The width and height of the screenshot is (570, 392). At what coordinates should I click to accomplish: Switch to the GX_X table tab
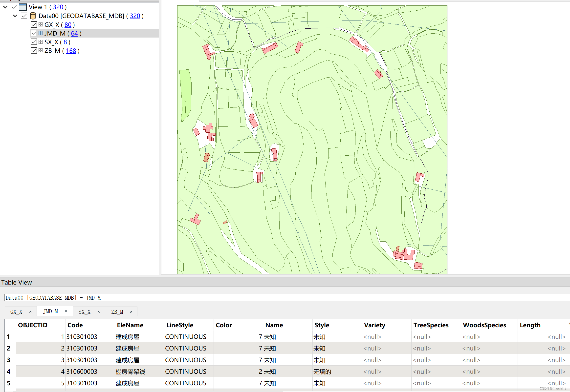click(16, 311)
